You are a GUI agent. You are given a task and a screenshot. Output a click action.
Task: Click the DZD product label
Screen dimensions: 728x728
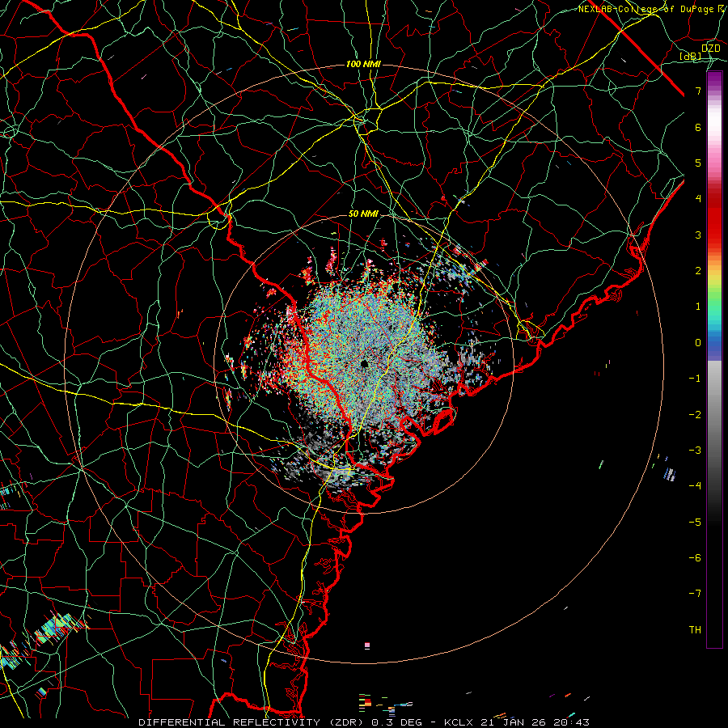tap(711, 49)
